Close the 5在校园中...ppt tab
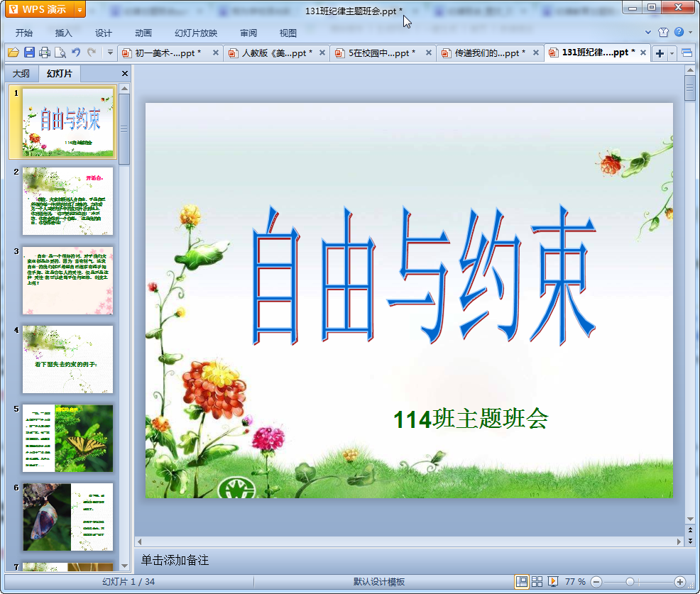The width and height of the screenshot is (700, 594). [x=429, y=53]
